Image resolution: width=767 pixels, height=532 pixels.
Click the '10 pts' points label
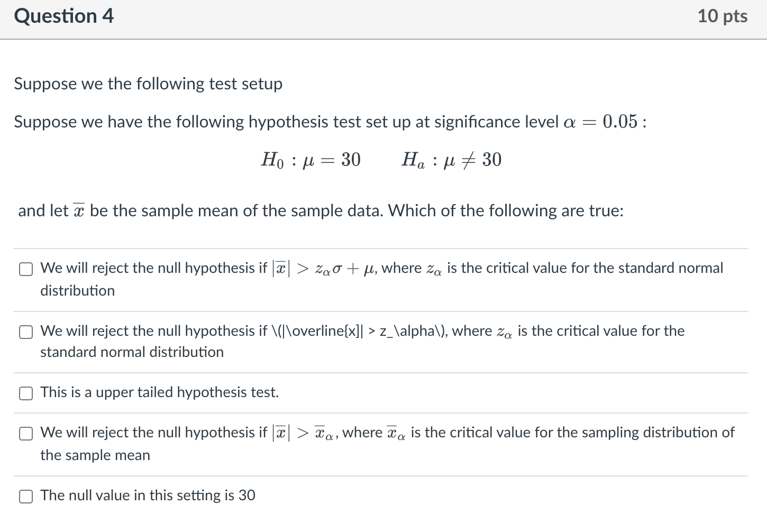724,16
